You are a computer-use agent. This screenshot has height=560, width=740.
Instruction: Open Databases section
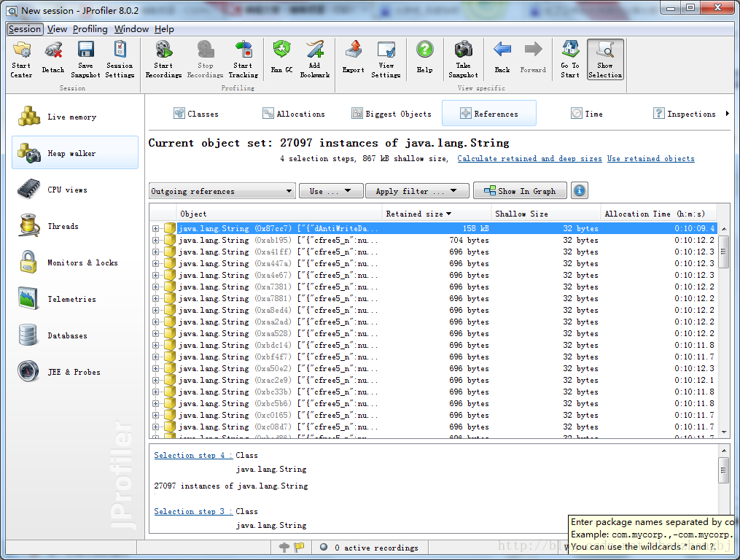[x=75, y=335]
